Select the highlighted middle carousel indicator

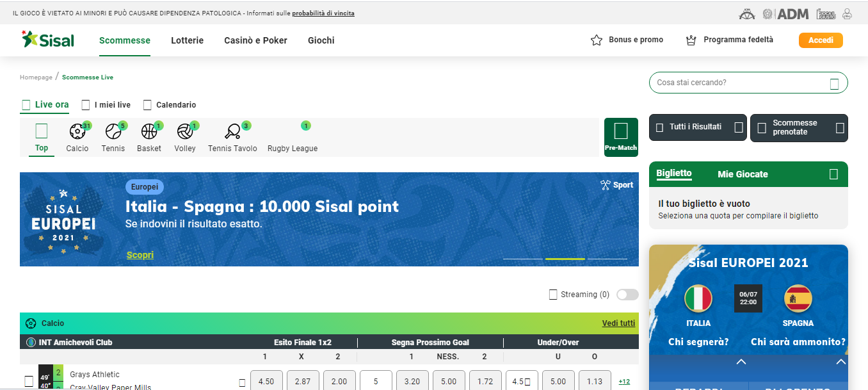point(565,259)
